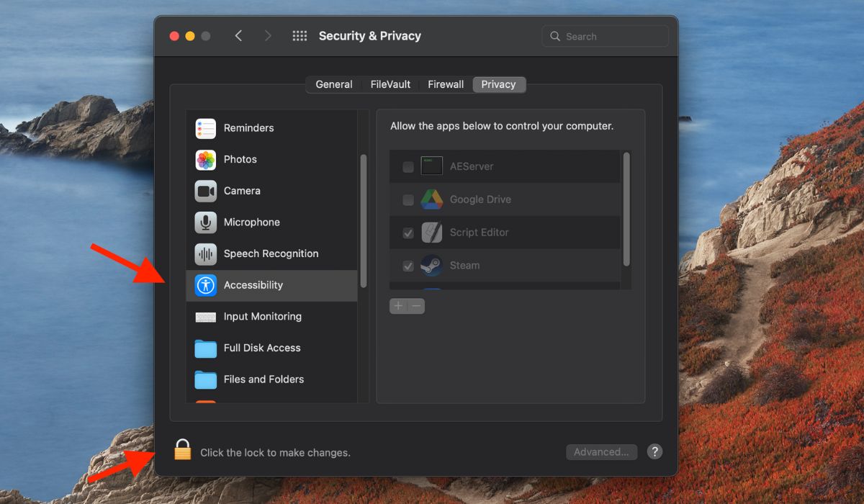The image size is (864, 504).
Task: Open help with the question mark button
Action: click(x=654, y=451)
